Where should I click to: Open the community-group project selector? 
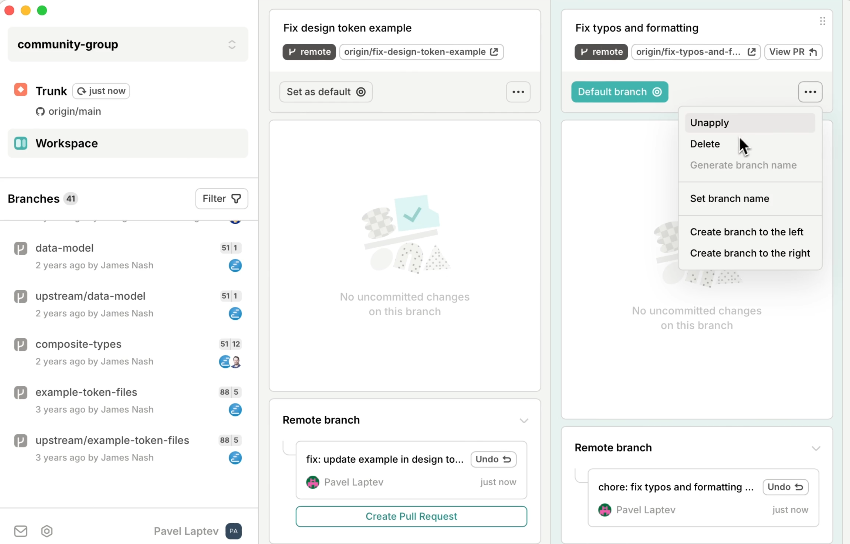pos(127,44)
